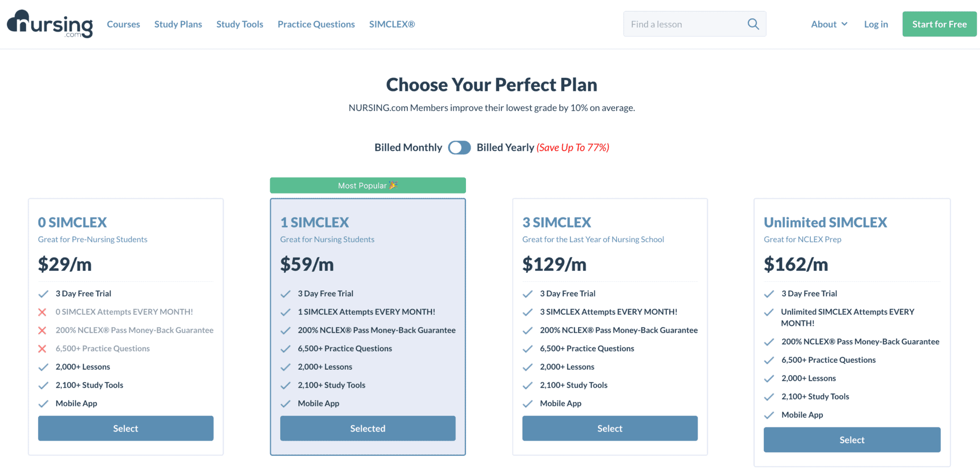Toggle billing from monthly to yearly
The image size is (980, 476).
point(459,148)
